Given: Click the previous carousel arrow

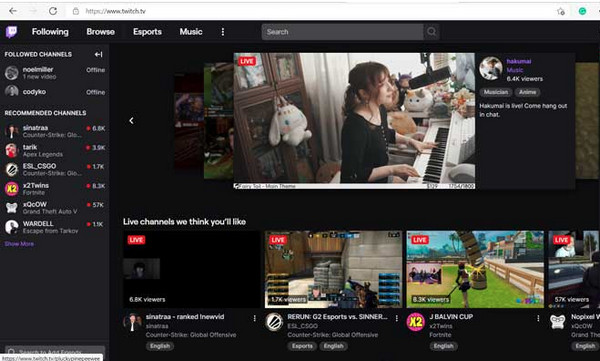Looking at the screenshot, I should pyautogui.click(x=131, y=121).
